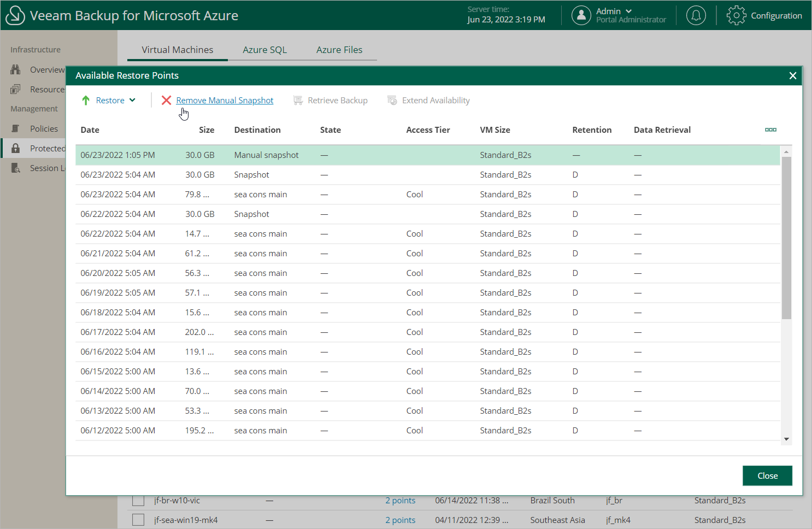The height and width of the screenshot is (529, 812).
Task: Click the Close button
Action: 767,476
